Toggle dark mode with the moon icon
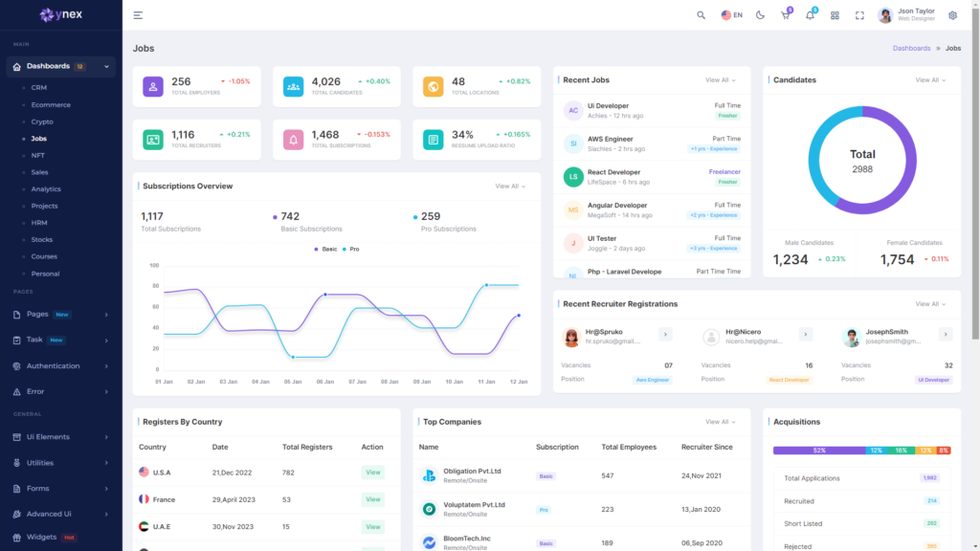 point(760,15)
